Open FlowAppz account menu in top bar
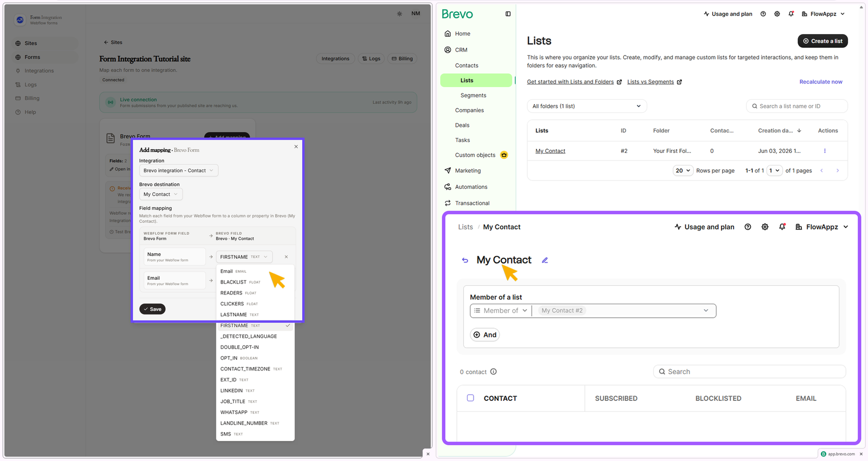The width and height of the screenshot is (868, 461). tap(823, 14)
